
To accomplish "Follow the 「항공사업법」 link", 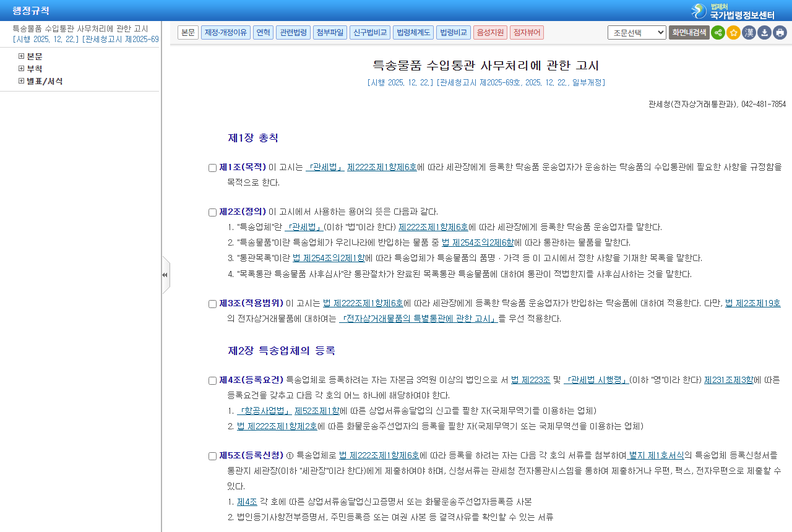I will (264, 411).
